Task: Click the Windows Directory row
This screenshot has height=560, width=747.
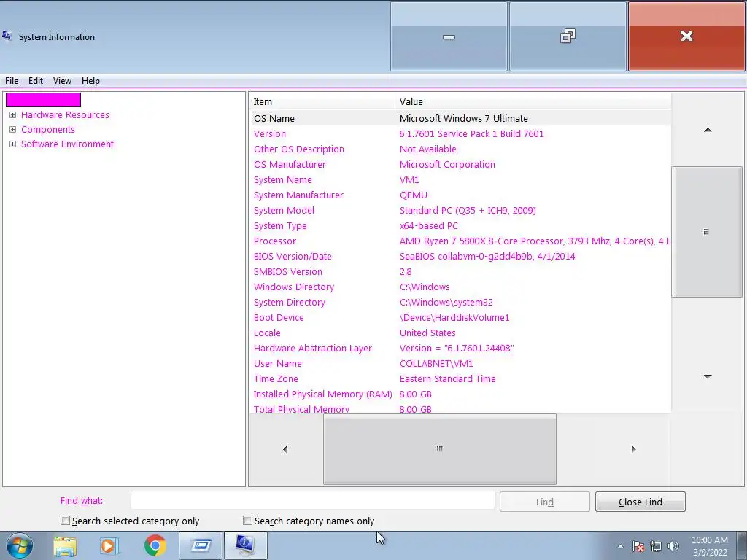Action: point(460,287)
